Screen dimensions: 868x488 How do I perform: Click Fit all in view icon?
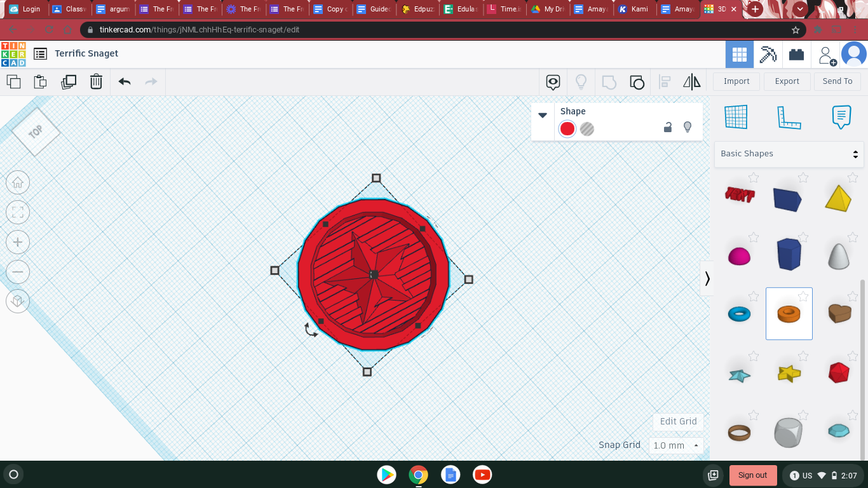point(18,212)
